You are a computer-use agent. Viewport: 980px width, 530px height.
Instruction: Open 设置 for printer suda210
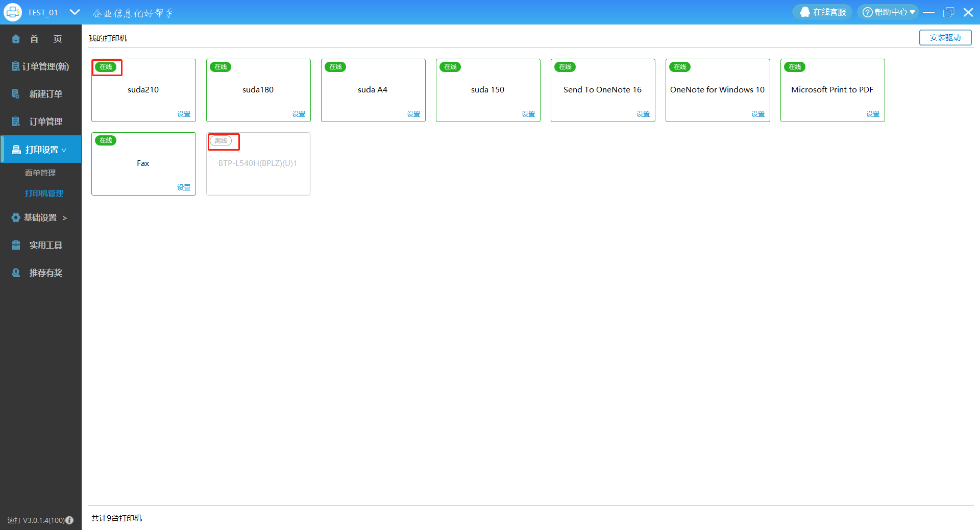(184, 114)
